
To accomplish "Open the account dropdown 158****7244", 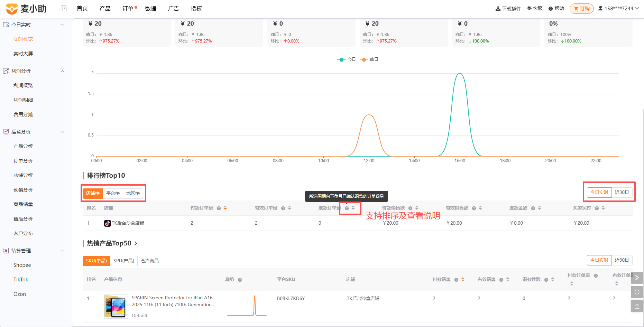I will click(x=618, y=8).
